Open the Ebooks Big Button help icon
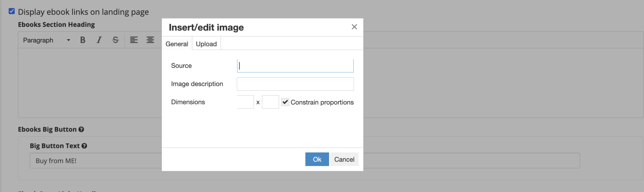Viewport: 644px width, 192px height. coord(82,129)
